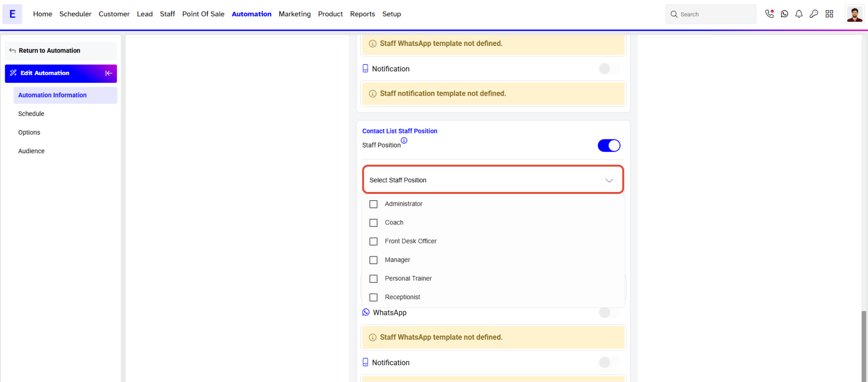Open the Marketing menu

[x=295, y=14]
